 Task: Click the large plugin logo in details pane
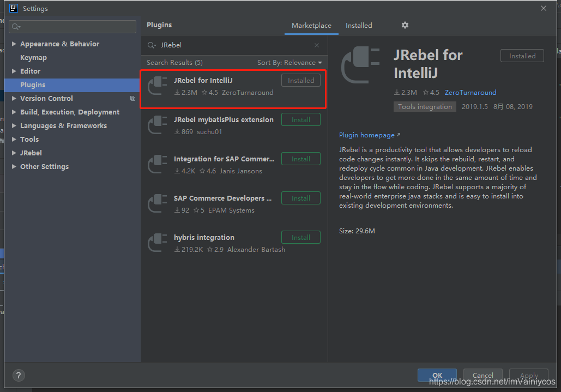[x=360, y=65]
